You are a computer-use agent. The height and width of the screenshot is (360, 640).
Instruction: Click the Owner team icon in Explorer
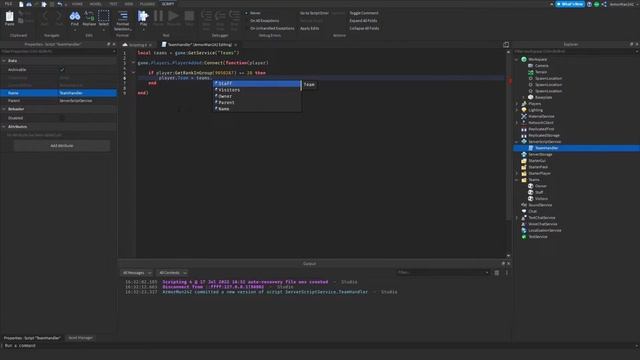click(531, 186)
